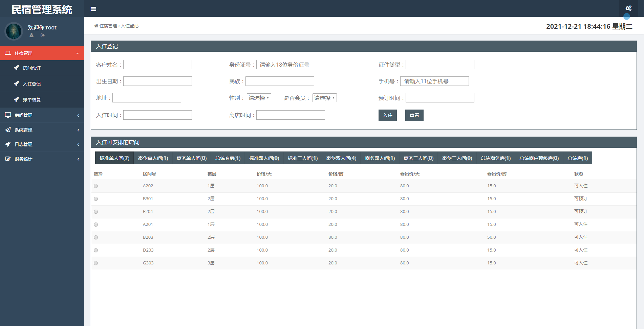The image size is (644, 329).
Task: Open the 是否会员 dropdown
Action: [325, 98]
